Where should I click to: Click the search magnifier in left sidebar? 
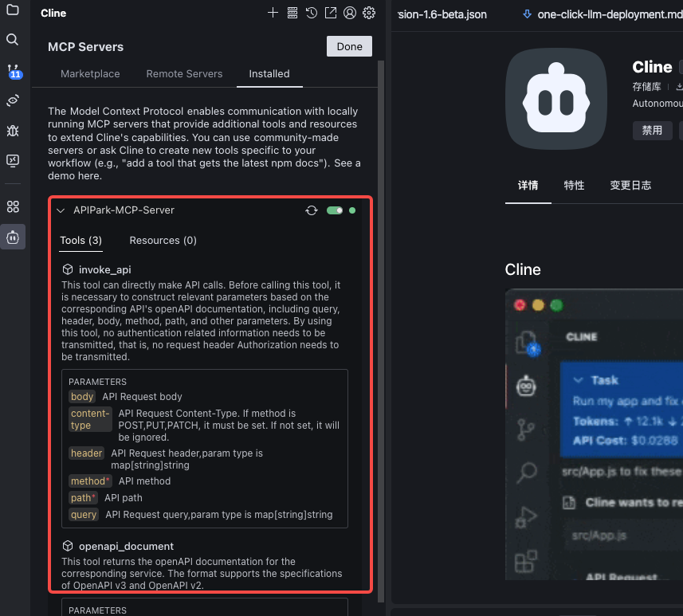point(13,40)
